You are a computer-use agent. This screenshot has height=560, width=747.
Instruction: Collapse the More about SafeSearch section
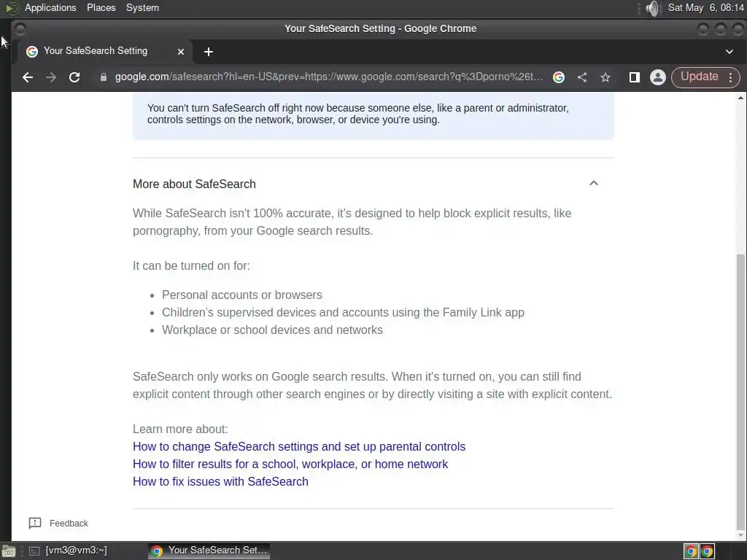click(594, 183)
